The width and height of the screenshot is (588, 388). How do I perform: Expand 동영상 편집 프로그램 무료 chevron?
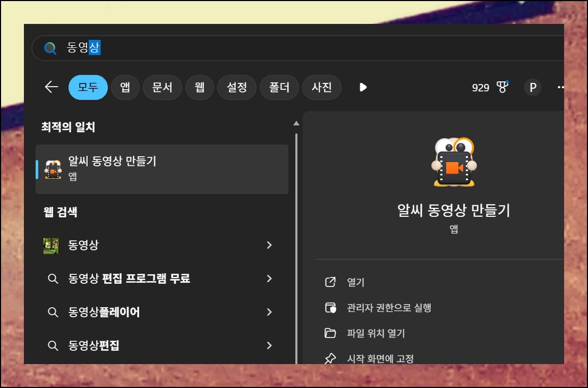pyautogui.click(x=269, y=279)
